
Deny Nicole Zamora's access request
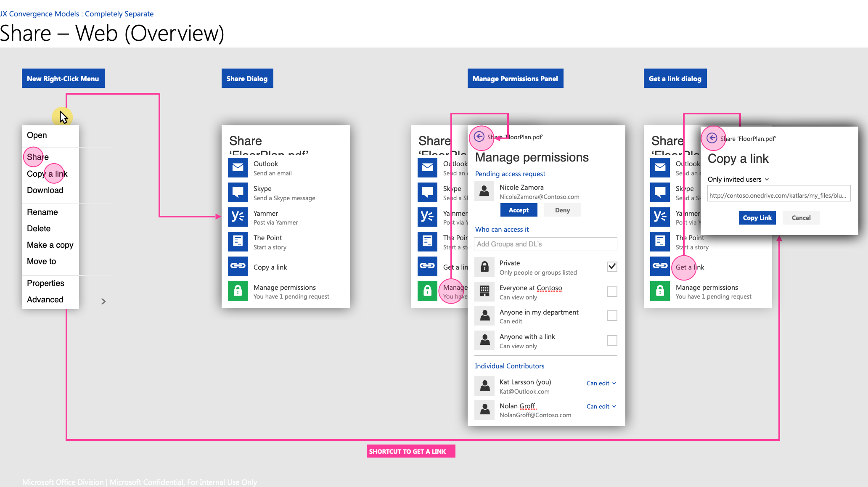coord(562,210)
